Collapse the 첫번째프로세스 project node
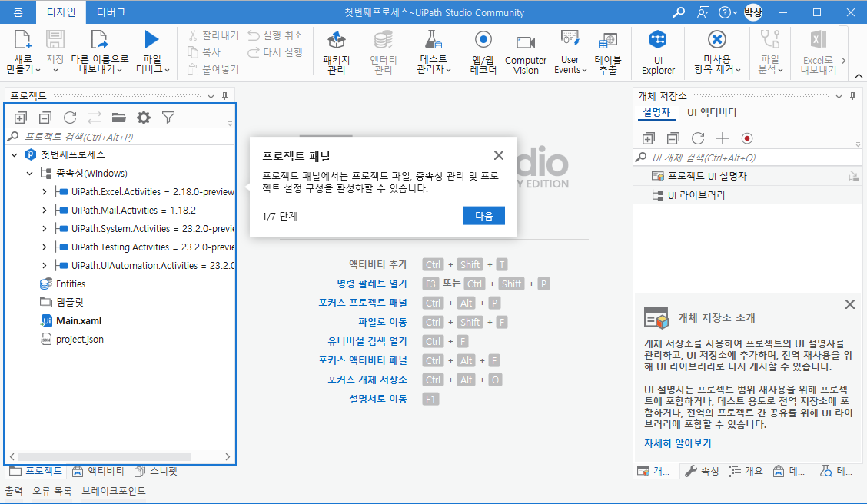 pyautogui.click(x=15, y=154)
